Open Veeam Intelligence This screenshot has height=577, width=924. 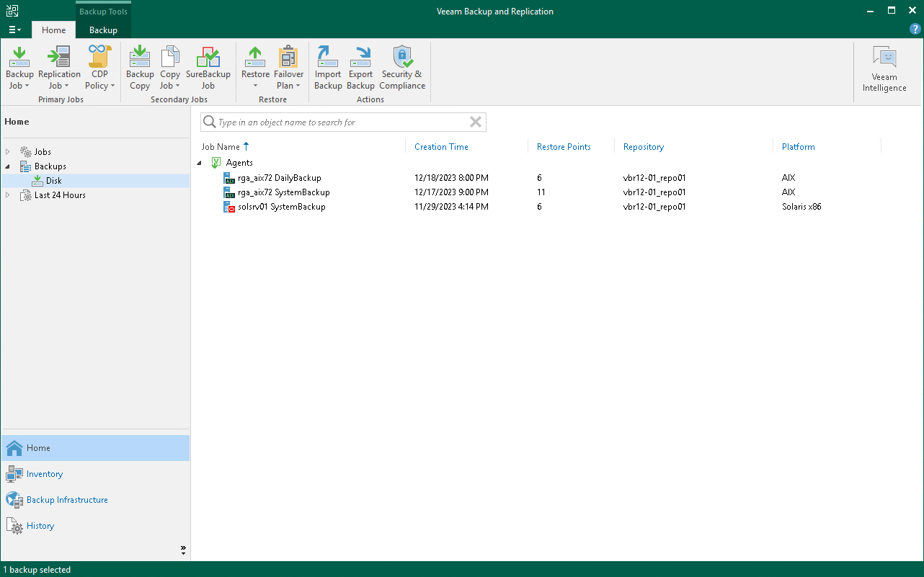coord(884,67)
